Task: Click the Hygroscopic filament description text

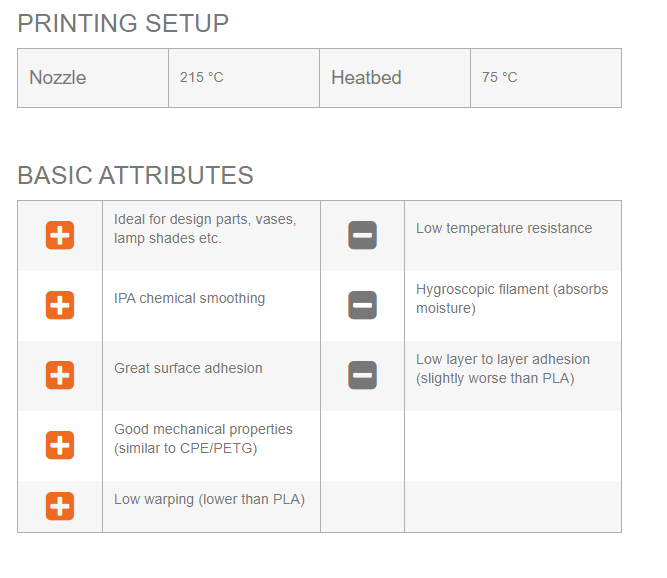Action: 512,299
